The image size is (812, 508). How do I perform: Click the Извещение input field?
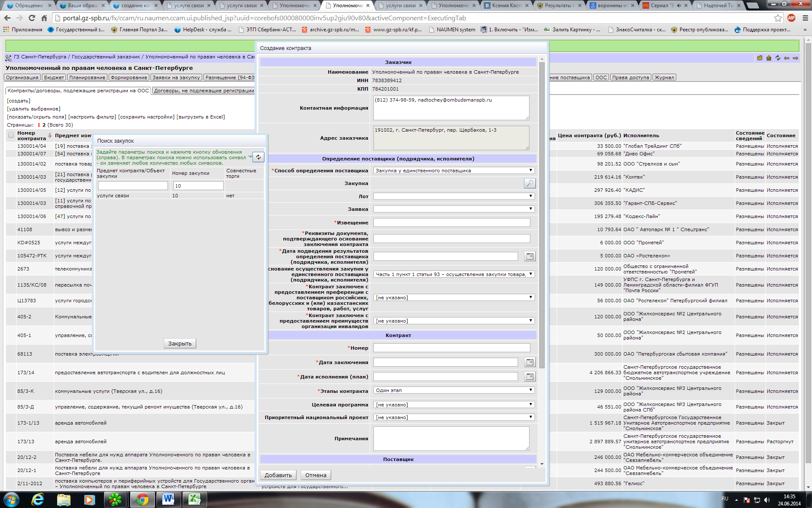point(452,222)
